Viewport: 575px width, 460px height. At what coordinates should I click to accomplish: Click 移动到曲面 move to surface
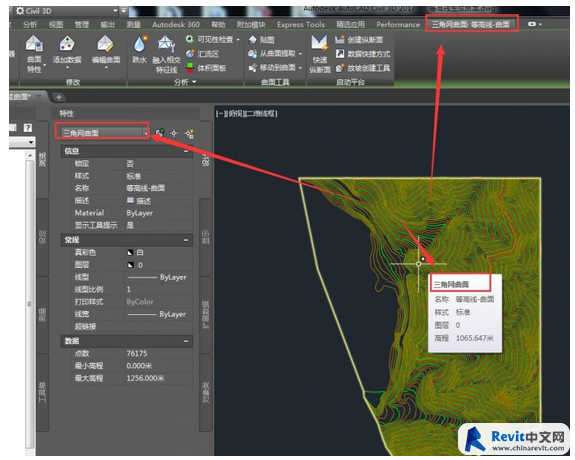(x=272, y=68)
